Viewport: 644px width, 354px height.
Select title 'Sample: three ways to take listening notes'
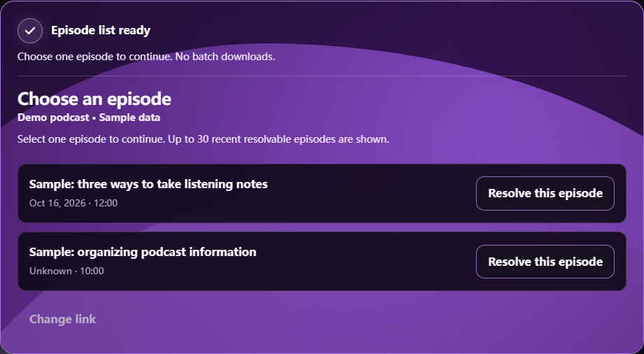(x=148, y=184)
